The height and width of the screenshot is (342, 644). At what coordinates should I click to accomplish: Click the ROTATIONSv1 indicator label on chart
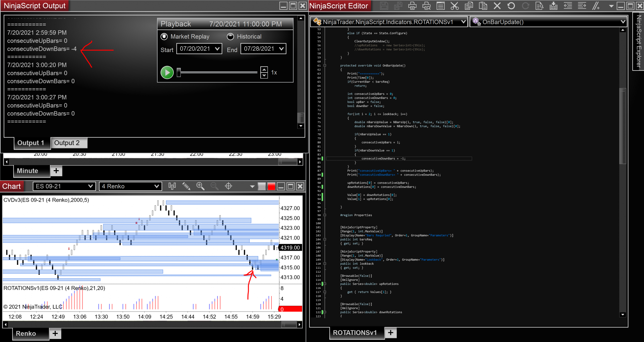[54, 288]
